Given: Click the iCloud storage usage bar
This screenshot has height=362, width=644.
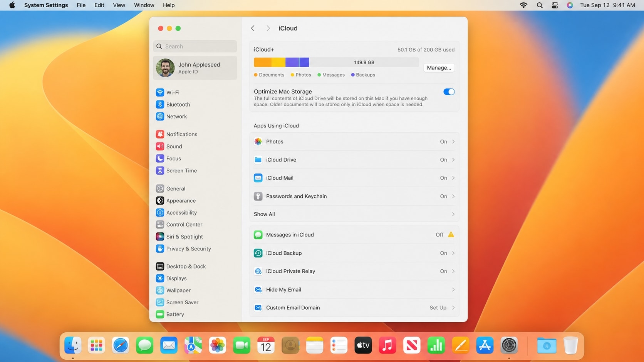Looking at the screenshot, I should tap(336, 62).
